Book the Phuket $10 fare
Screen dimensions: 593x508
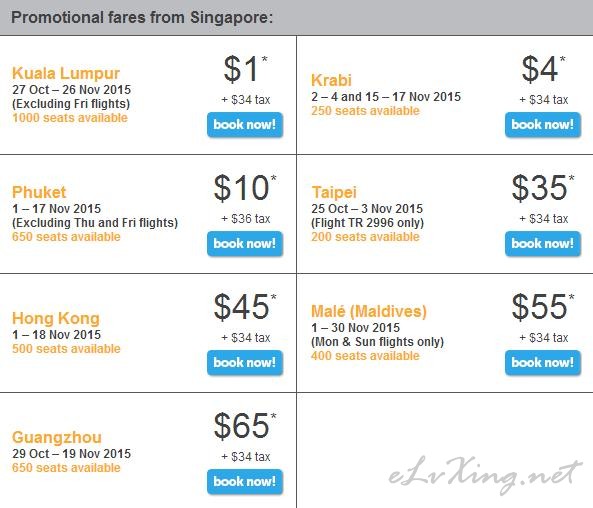[x=245, y=244]
